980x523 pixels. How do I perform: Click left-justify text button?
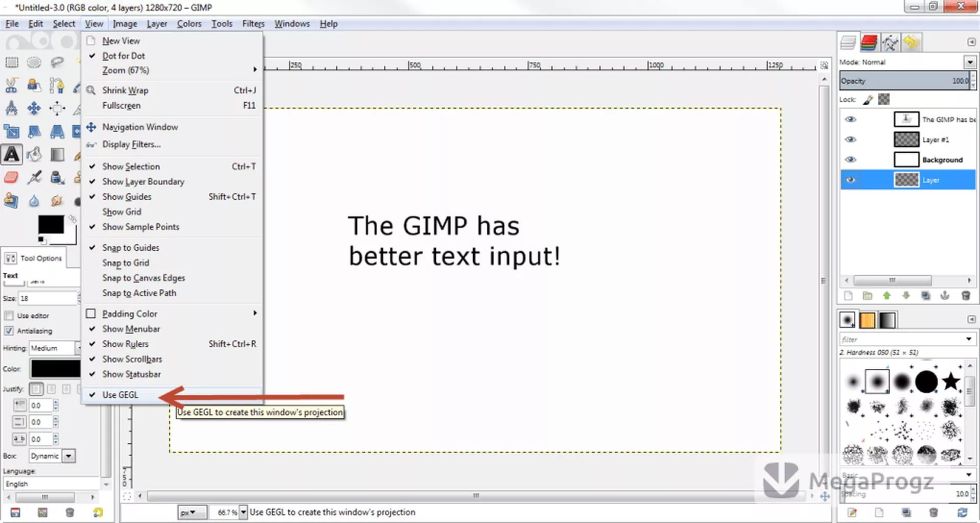(x=36, y=389)
